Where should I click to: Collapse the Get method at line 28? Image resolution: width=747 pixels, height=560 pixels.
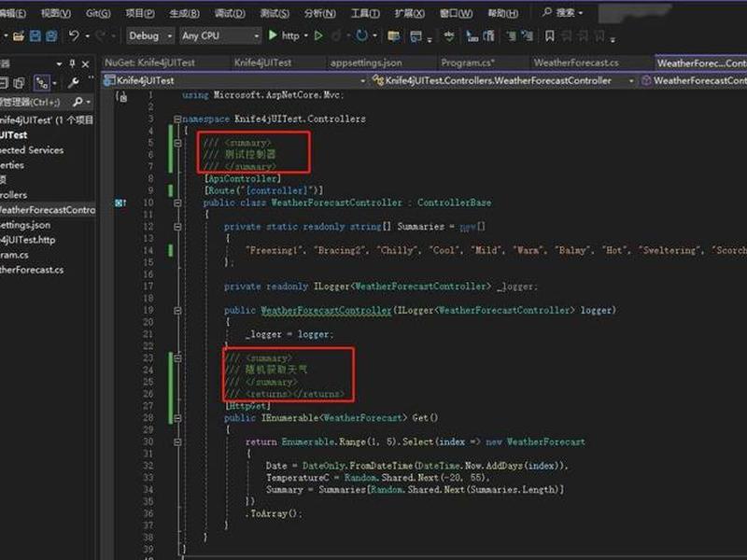pos(177,418)
